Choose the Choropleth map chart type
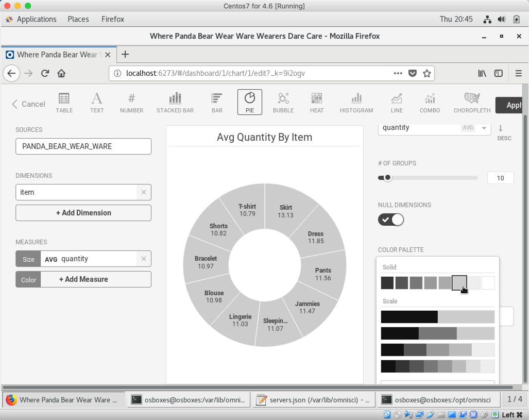The width and height of the screenshot is (529, 420). coord(471,103)
